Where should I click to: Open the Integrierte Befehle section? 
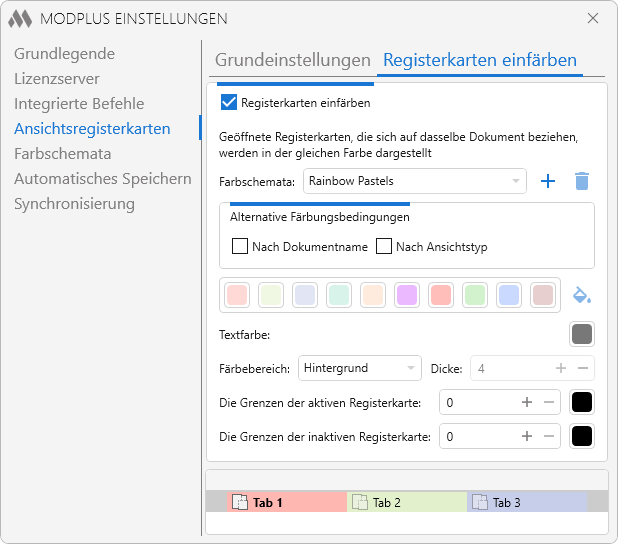click(79, 104)
